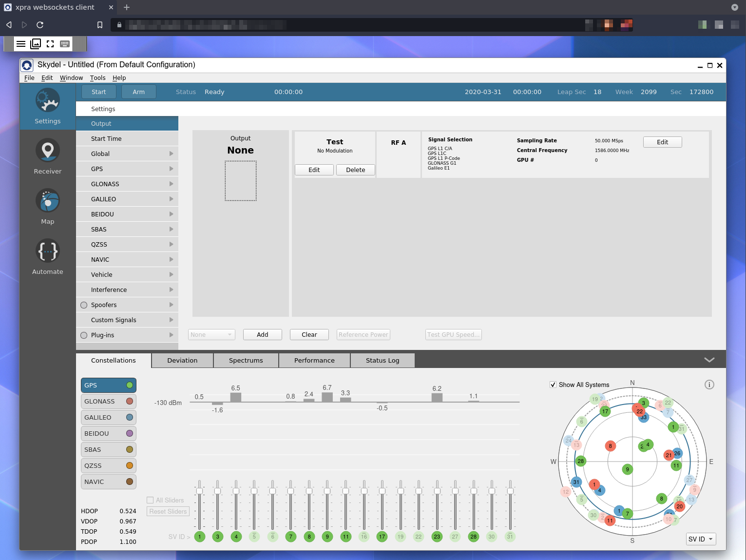Open the None output type dropdown
The height and width of the screenshot is (560, 746).
tap(211, 334)
